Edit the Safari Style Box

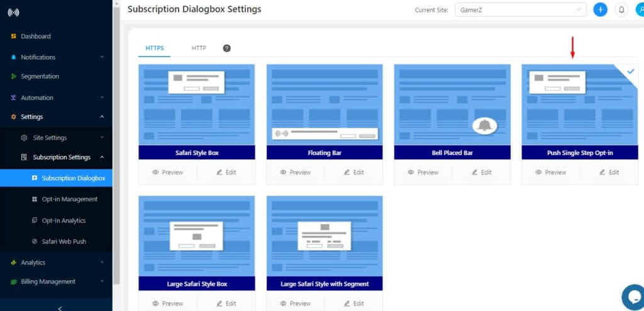tap(226, 172)
